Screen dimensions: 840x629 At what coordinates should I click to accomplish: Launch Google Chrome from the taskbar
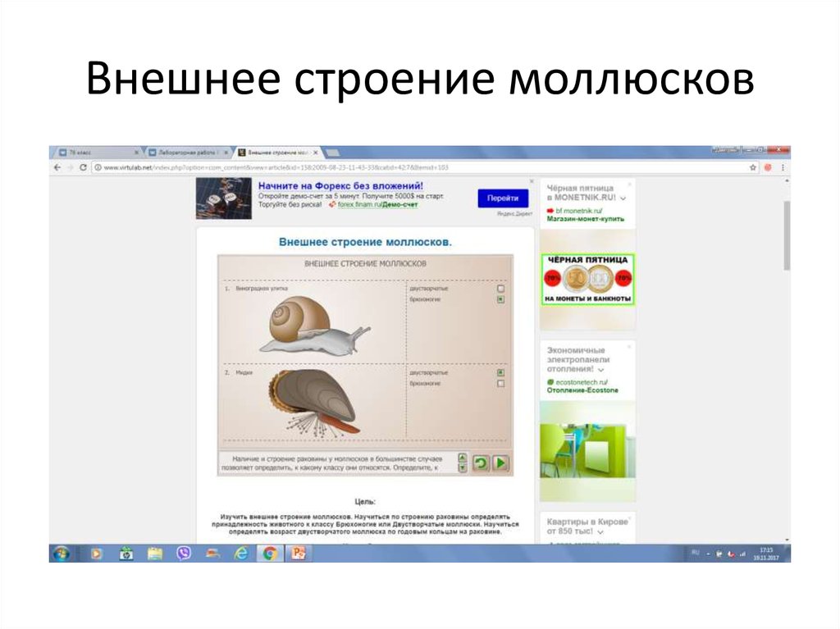(x=271, y=555)
